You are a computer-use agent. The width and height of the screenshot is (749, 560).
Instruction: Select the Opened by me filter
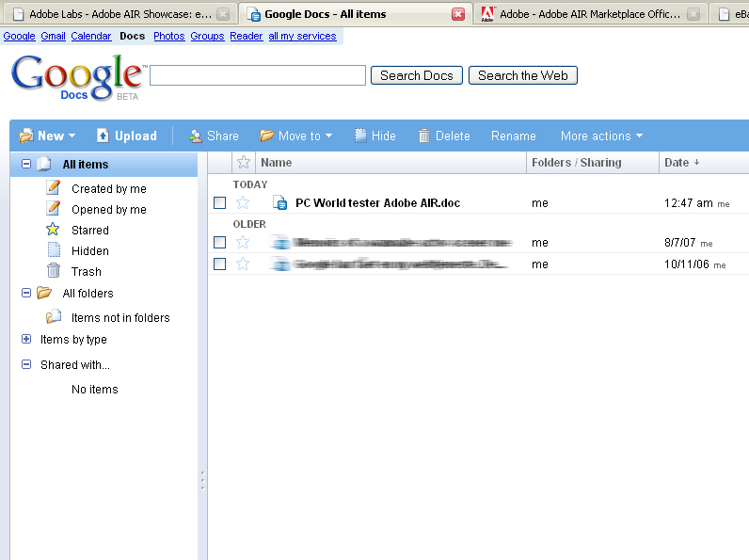pos(109,210)
